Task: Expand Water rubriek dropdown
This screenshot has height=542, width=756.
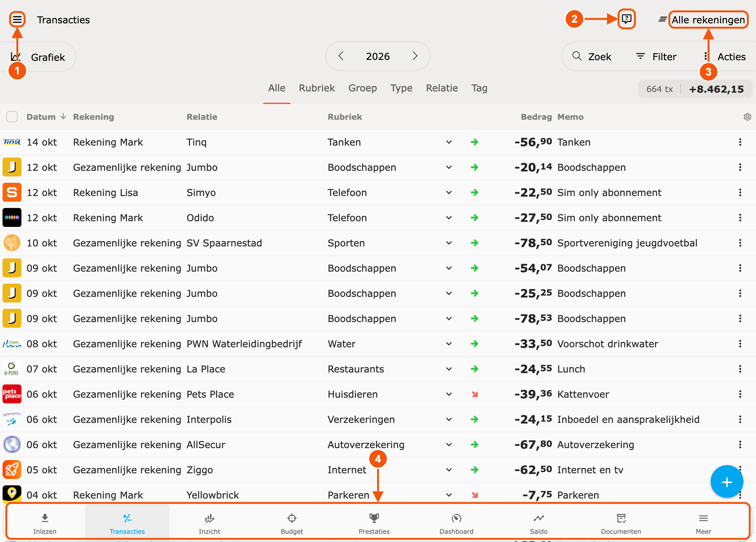Action: pyautogui.click(x=449, y=344)
